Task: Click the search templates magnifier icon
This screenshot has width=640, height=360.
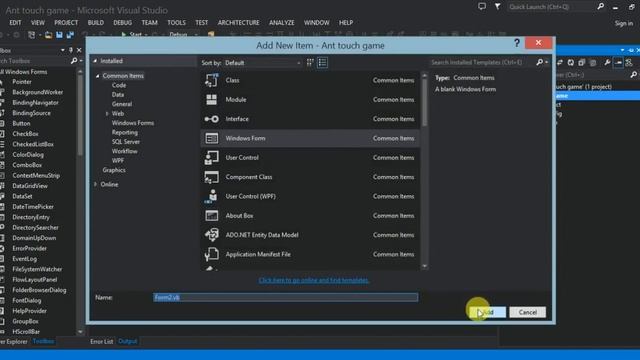Action: click(x=539, y=62)
